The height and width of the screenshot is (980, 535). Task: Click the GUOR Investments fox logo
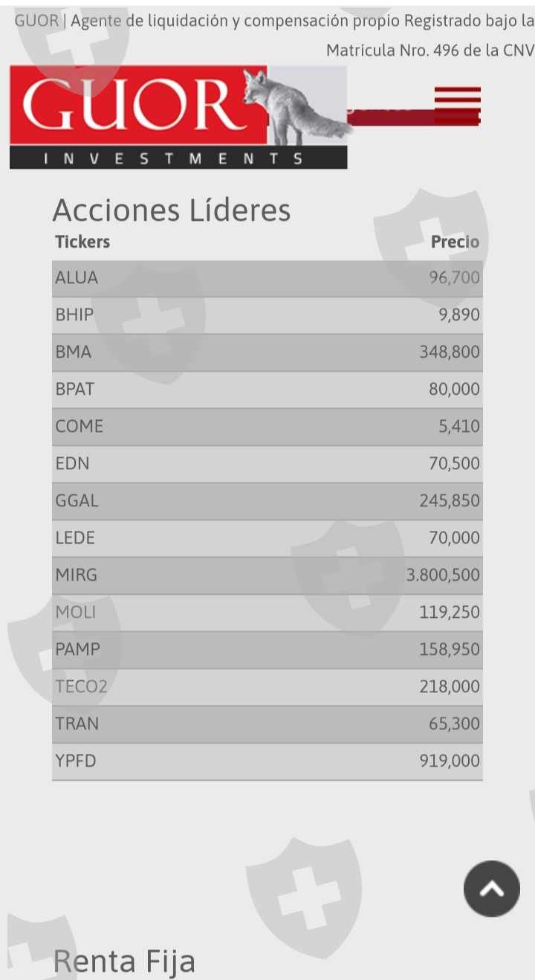pyautogui.click(x=178, y=117)
